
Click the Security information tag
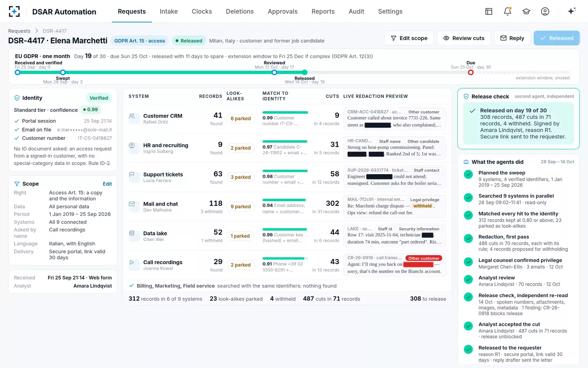coord(419,229)
